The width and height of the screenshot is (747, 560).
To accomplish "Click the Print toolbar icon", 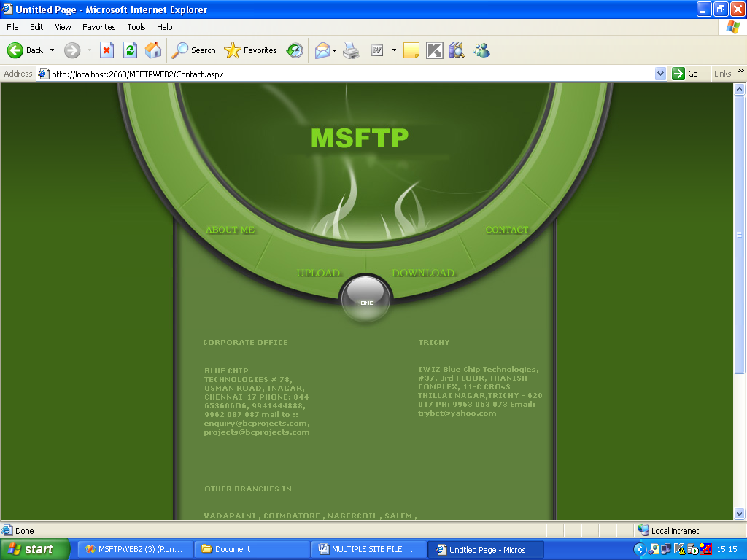I will (351, 50).
